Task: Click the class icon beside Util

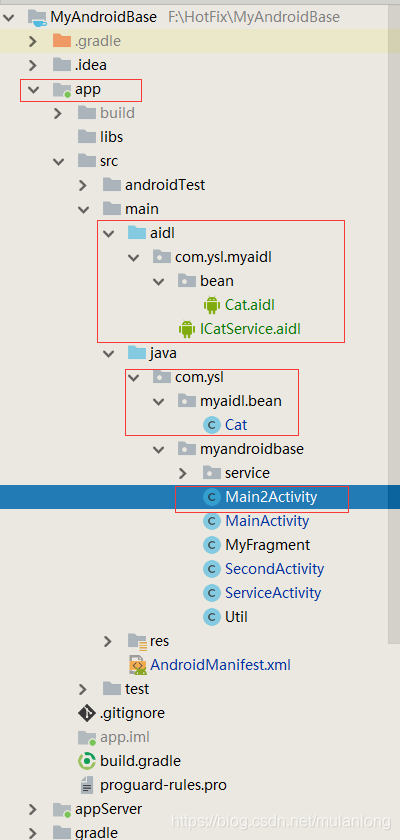Action: coord(212,617)
